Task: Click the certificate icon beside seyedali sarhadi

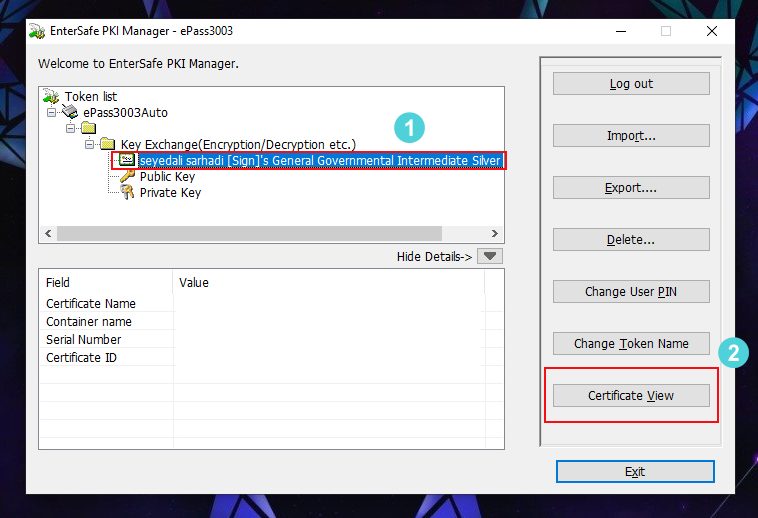Action: coord(127,159)
